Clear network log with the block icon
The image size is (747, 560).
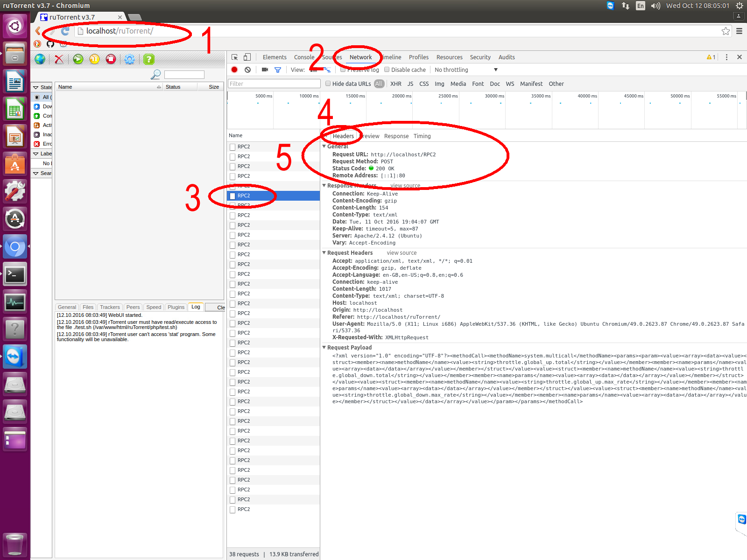(247, 70)
